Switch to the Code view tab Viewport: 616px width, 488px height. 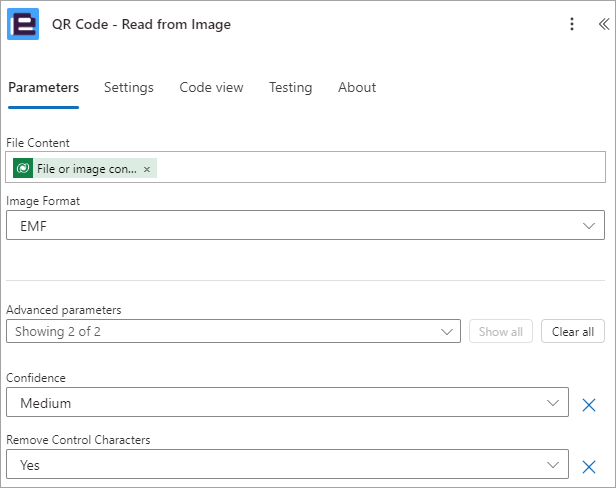tap(211, 87)
